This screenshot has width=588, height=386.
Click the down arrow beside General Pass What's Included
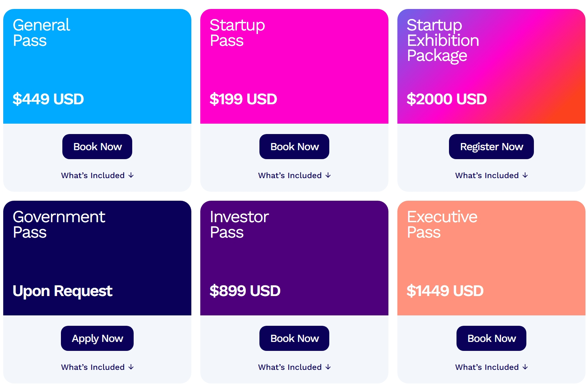click(132, 175)
